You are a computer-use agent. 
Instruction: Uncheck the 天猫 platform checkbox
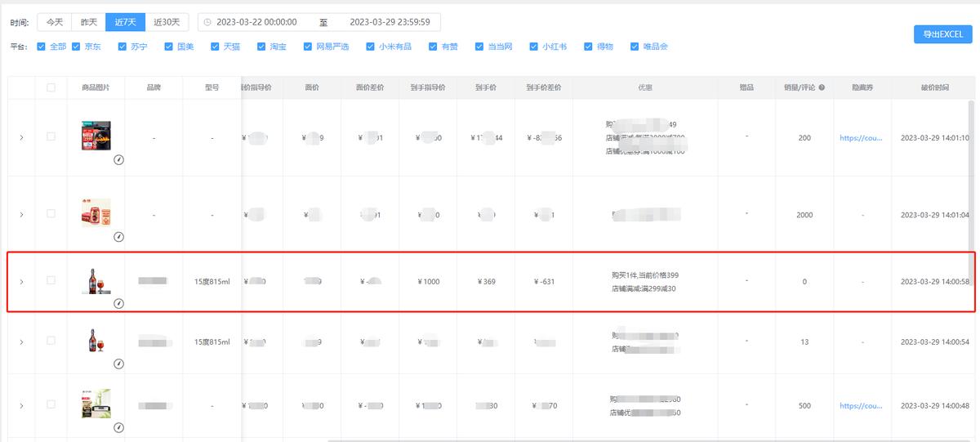216,47
